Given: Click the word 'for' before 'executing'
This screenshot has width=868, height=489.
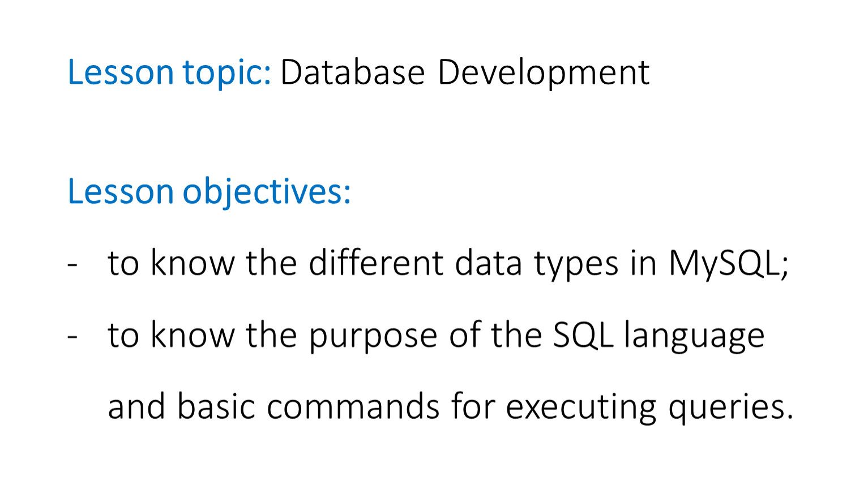Looking at the screenshot, I should (473, 406).
